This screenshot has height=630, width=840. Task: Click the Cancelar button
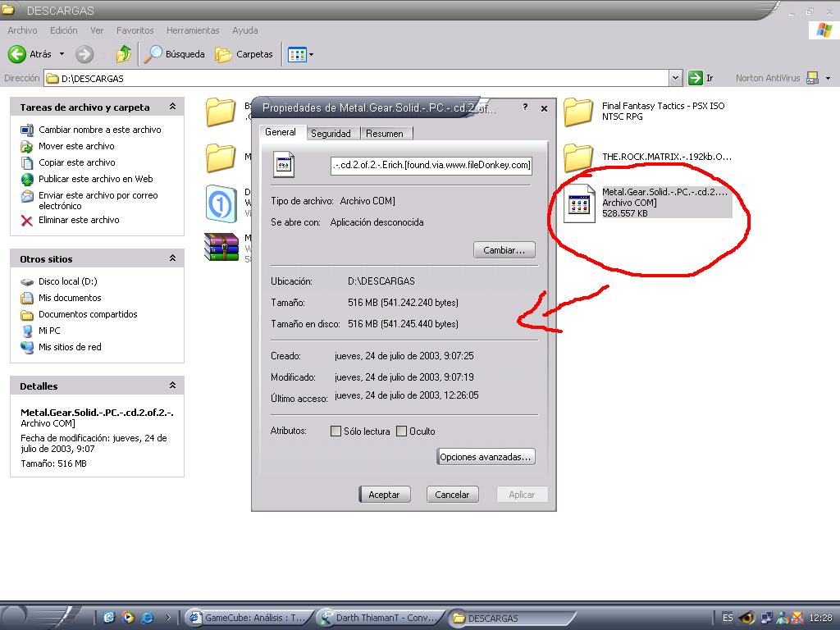[452, 495]
